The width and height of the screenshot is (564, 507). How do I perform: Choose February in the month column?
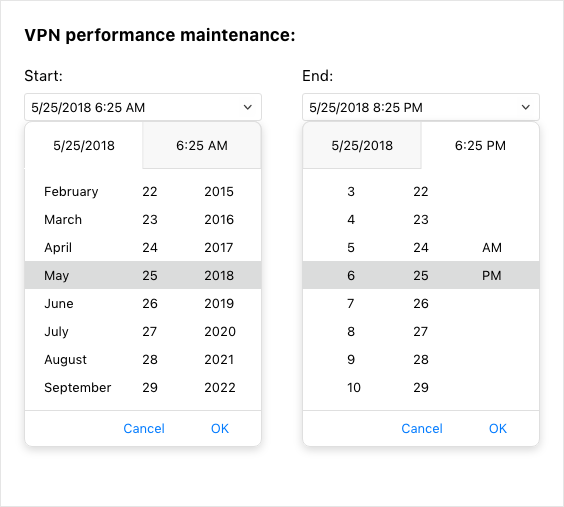71,191
